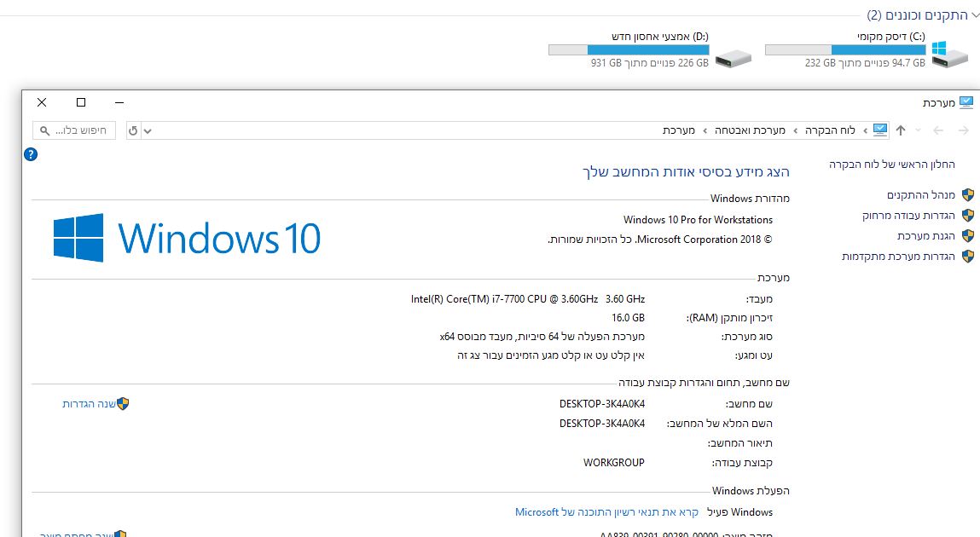This screenshot has width=980, height=537.
Task: Click the computer name "DESKTOP-3K4A0K4" next to "שם מחשב"
Action: coord(602,404)
